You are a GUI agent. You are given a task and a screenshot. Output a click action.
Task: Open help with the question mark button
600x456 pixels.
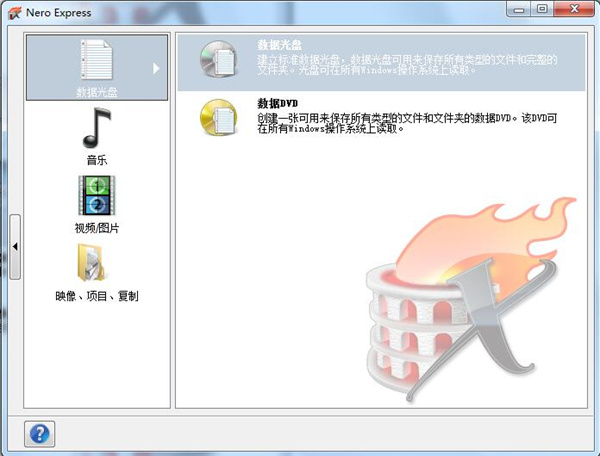[x=40, y=433]
